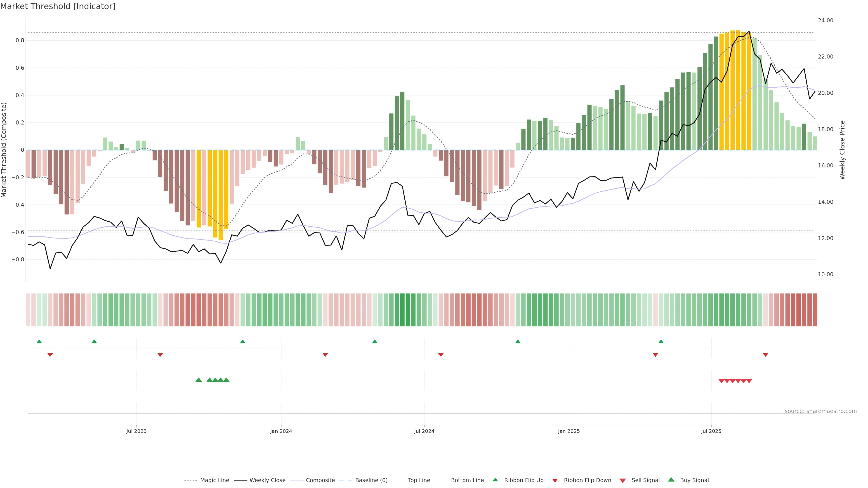
Task: Click the first red sell signal triangle
Action: click(x=722, y=381)
